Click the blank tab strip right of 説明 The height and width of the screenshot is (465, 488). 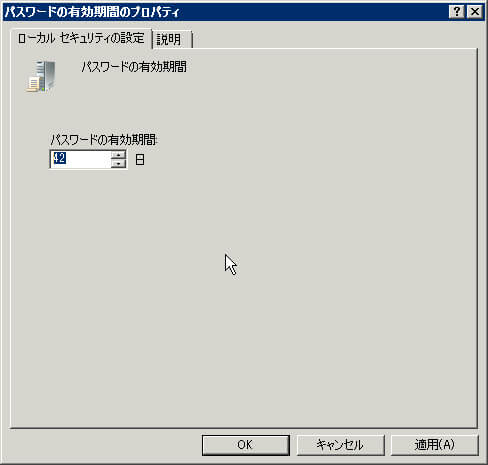[x=333, y=40]
